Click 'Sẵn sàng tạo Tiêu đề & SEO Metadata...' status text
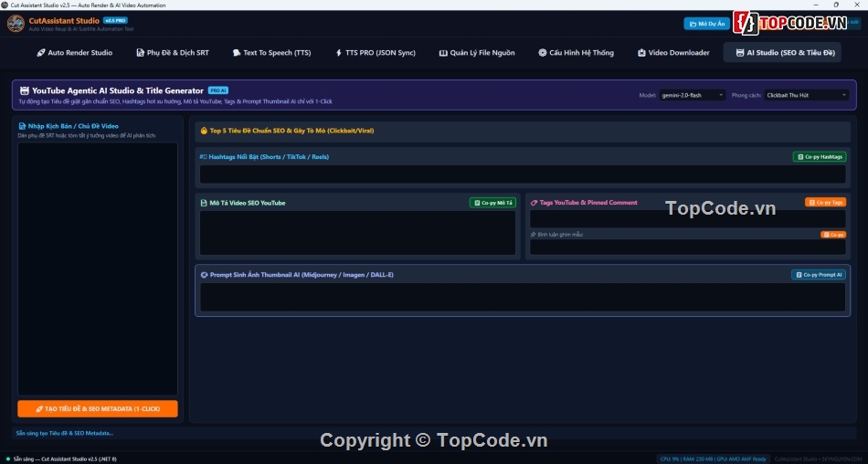 point(65,433)
